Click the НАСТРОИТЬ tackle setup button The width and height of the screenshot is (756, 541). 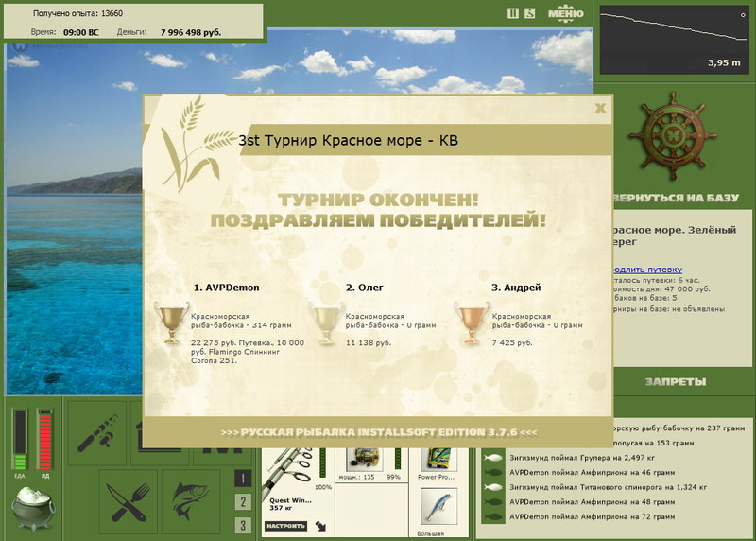pos(286,526)
